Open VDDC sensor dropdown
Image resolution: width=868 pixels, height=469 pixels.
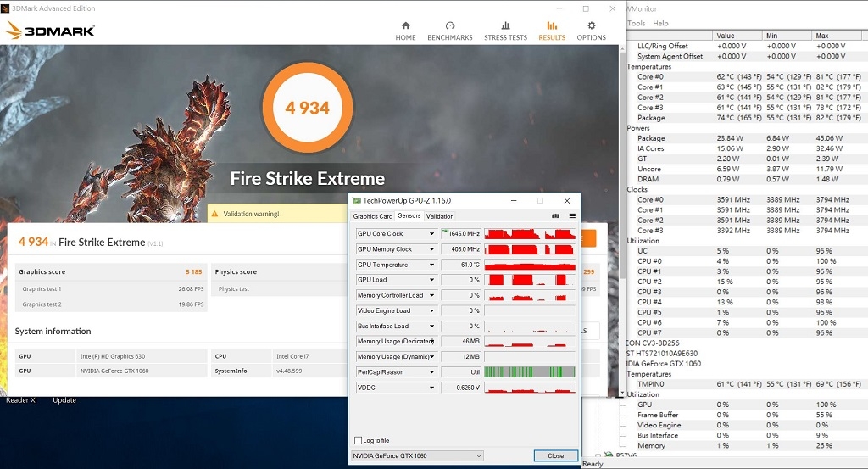coord(431,388)
